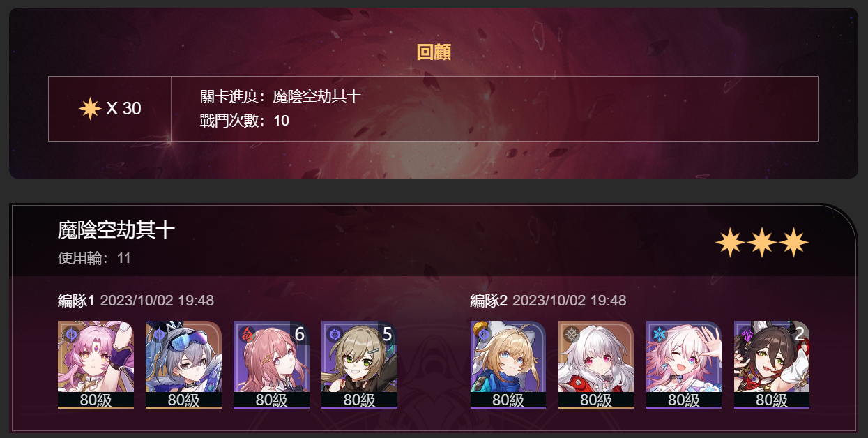Click the middle star of three-star rating
Viewport: 868px width, 438px height.
click(762, 243)
